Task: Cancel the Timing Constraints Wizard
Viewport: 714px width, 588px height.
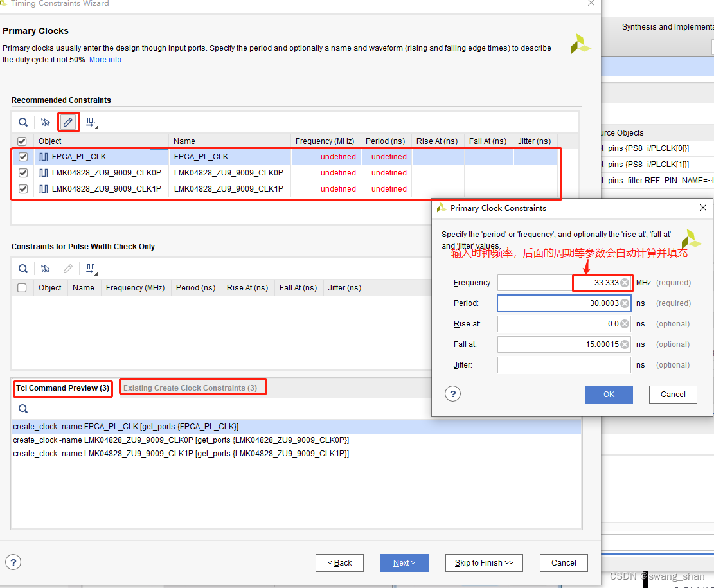Action: point(564,563)
